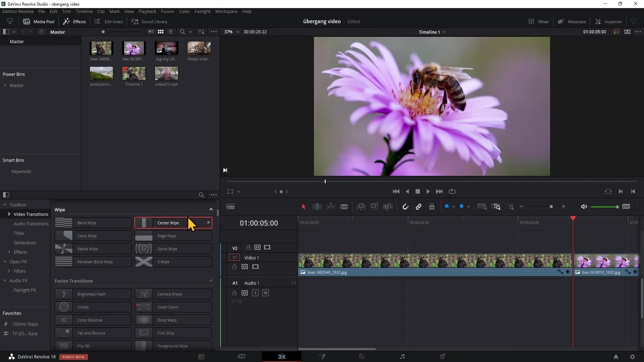Viewport: 644px width, 362px height.
Task: Select the Playback menu item
Action: coord(148,11)
